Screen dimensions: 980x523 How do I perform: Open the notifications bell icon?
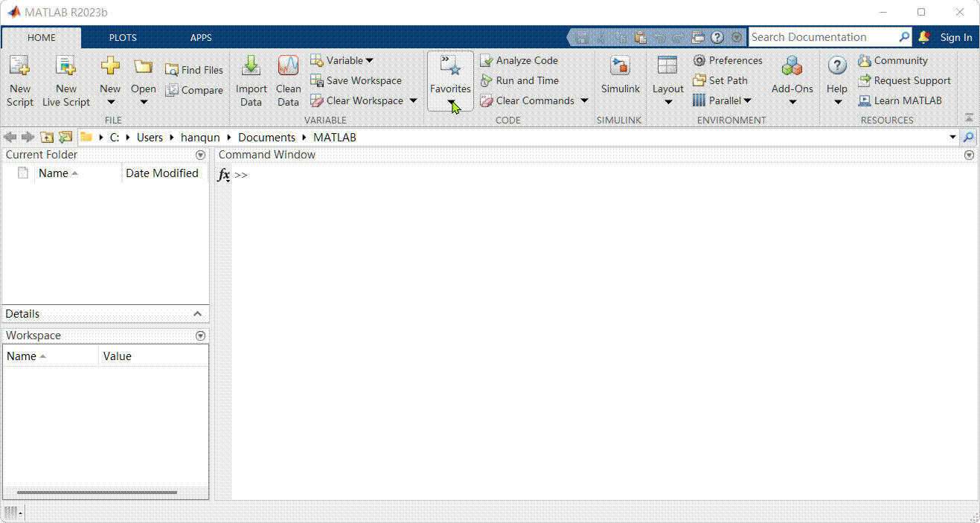924,36
